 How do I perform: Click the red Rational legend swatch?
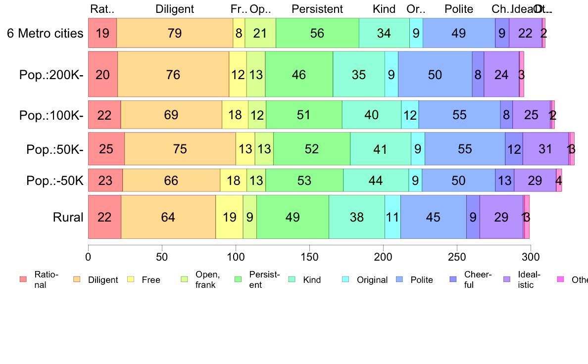23,279
